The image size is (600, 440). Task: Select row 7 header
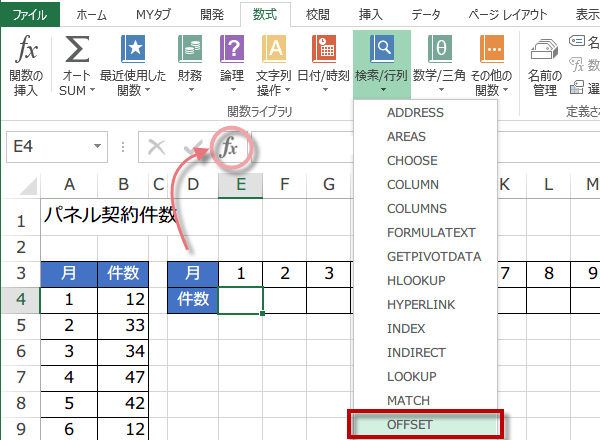pyautogui.click(x=21, y=378)
